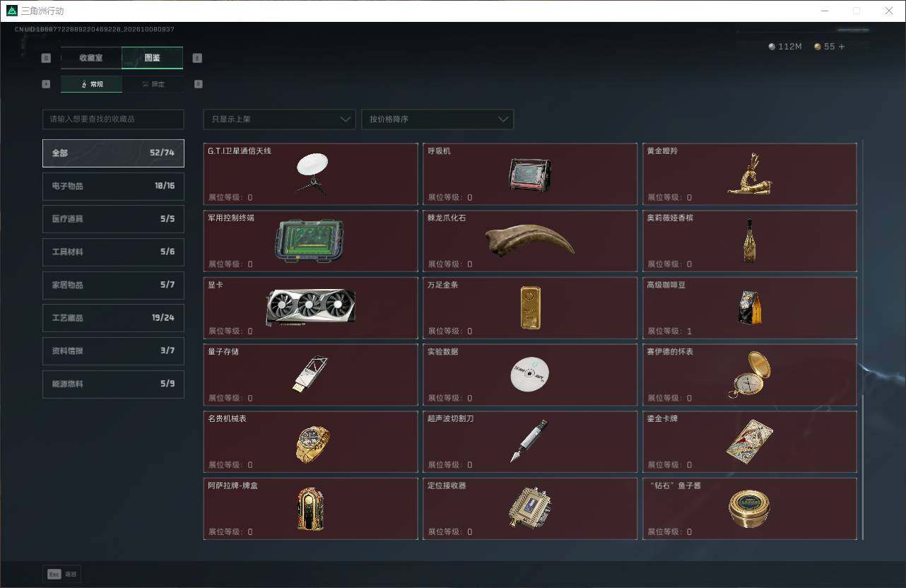
Task: Switch to the 限定 sub-tab
Action: click(153, 84)
